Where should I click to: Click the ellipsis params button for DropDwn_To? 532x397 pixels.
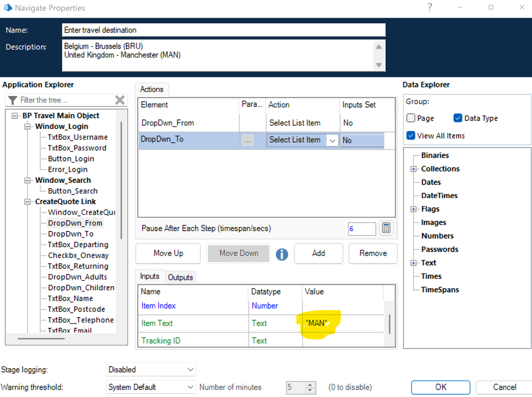pyautogui.click(x=248, y=140)
